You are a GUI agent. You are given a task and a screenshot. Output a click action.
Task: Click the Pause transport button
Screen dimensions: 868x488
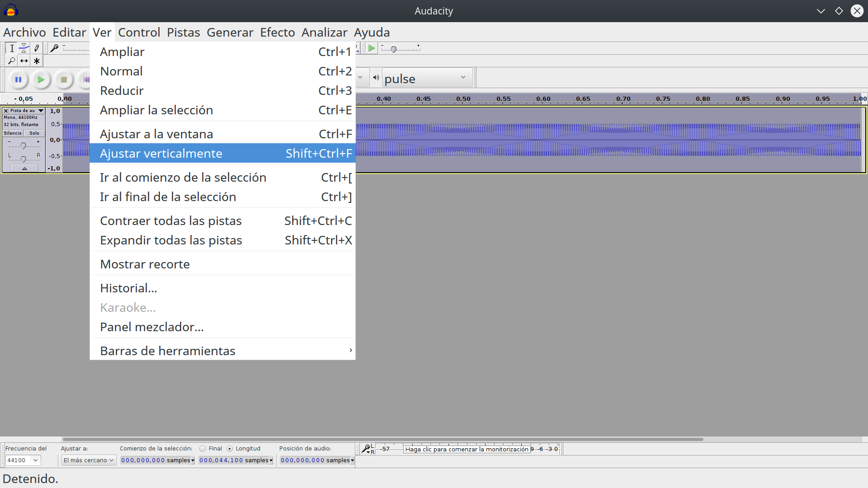tap(18, 80)
